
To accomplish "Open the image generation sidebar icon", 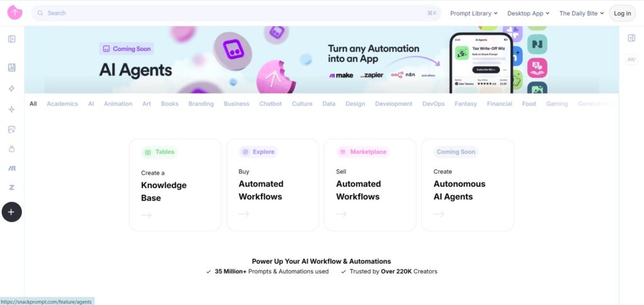I will click(x=11, y=130).
